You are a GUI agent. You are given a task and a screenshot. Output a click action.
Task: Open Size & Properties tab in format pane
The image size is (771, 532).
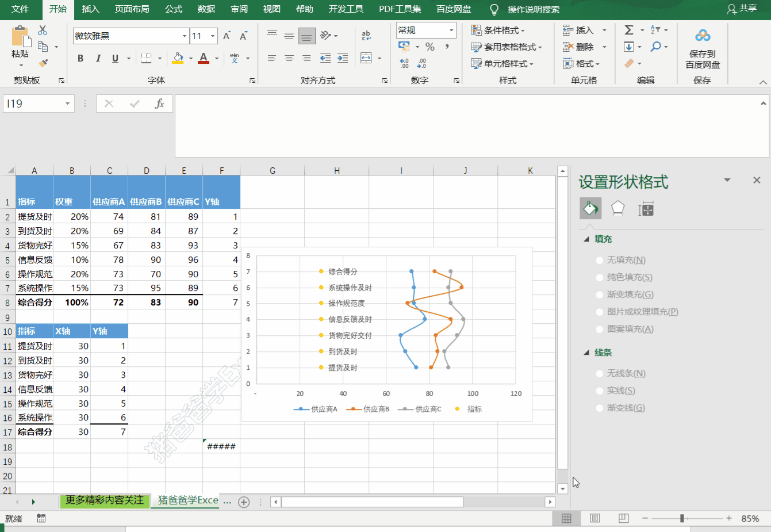[x=646, y=209]
